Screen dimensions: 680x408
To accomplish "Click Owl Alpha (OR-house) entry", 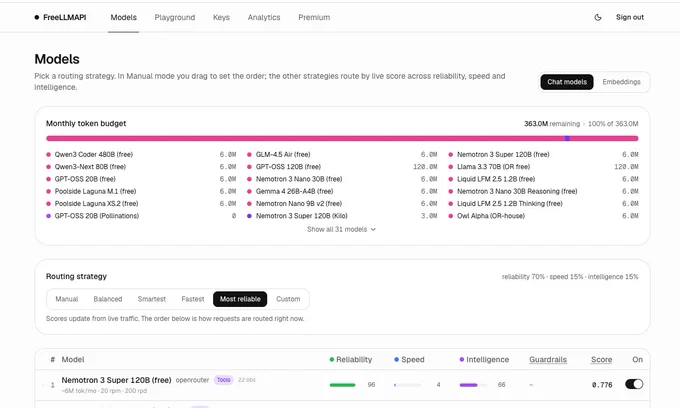I will [490, 216].
